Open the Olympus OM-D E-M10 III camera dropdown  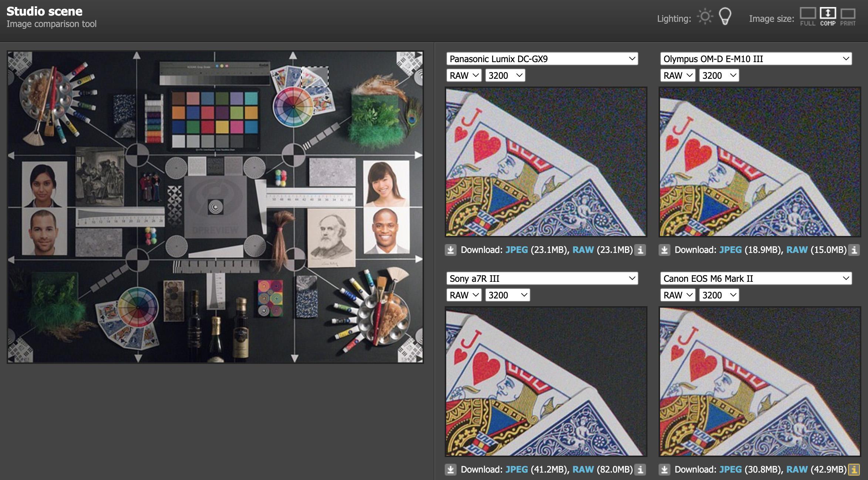point(756,59)
